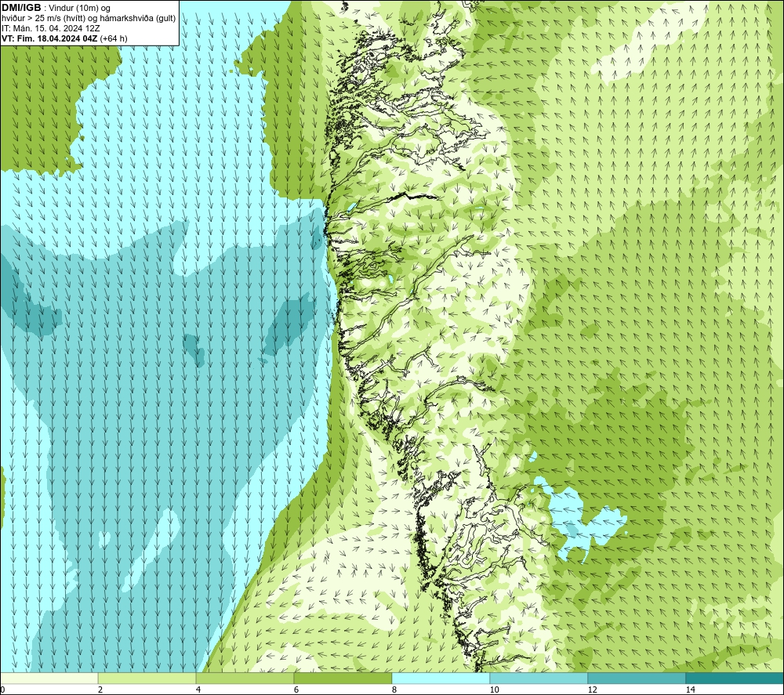The width and height of the screenshot is (784, 695).
Task: Click the legend label '8'
Action: [x=394, y=690]
